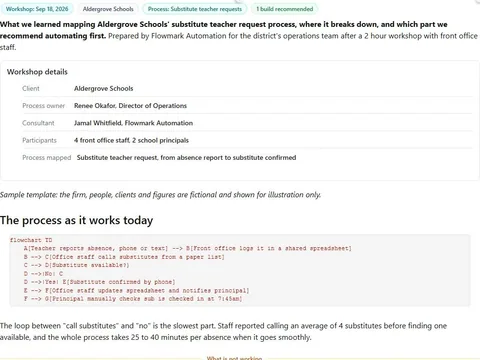Click the 'Client' row label

(31, 88)
